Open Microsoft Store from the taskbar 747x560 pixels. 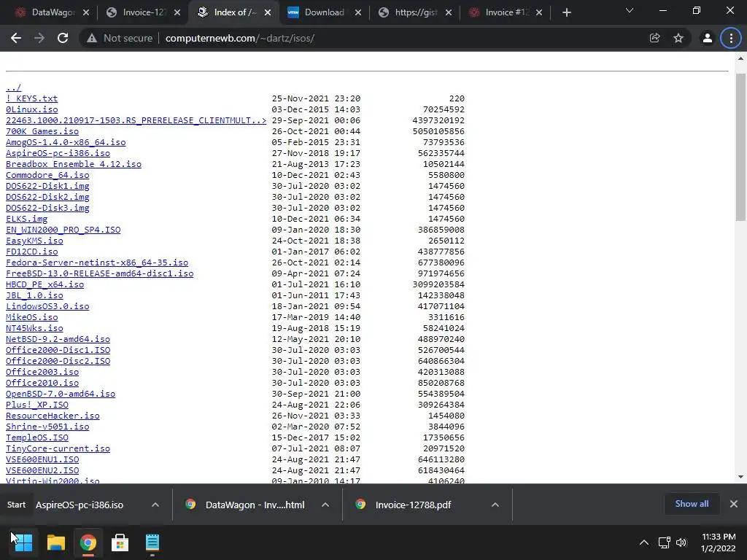point(120,542)
